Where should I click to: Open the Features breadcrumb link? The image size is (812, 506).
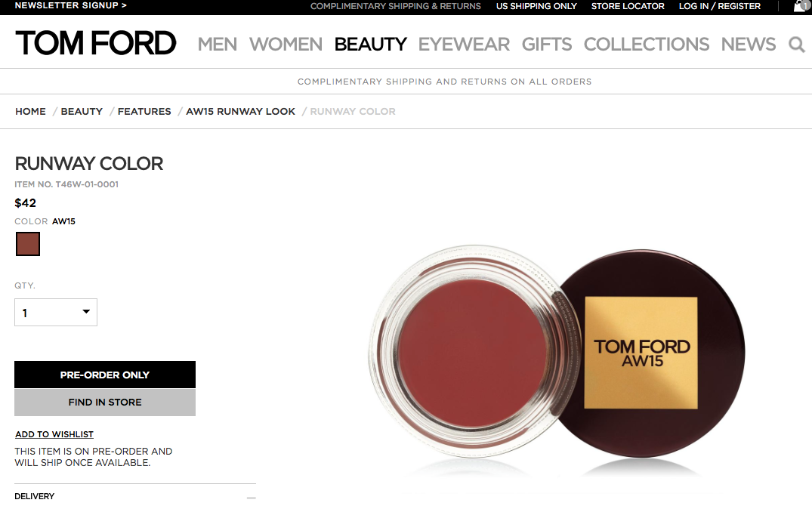coord(144,111)
